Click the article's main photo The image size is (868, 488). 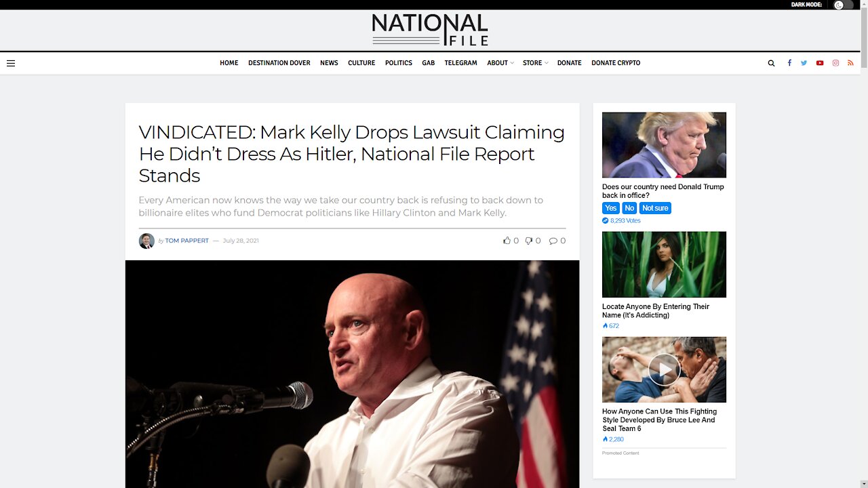click(x=352, y=374)
